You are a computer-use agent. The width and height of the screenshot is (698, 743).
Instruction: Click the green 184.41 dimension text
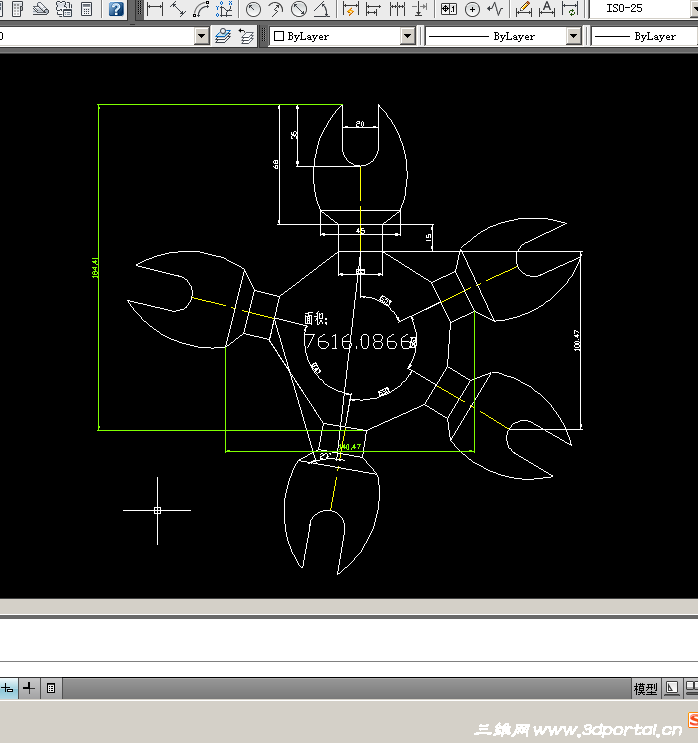(95, 268)
